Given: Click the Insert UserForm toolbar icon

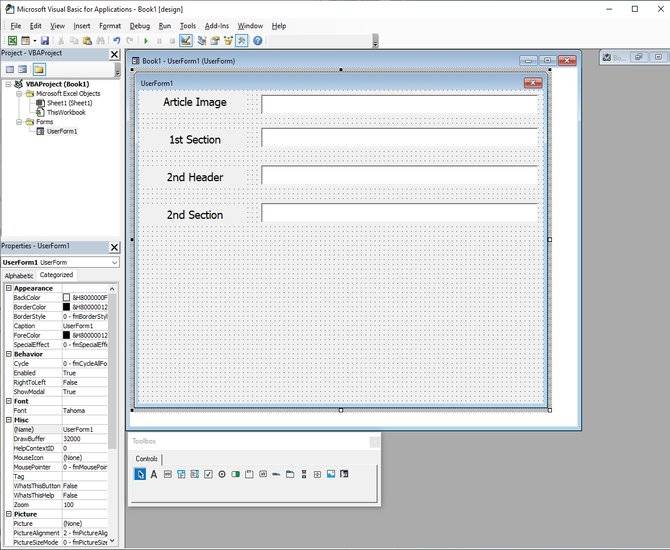Looking at the screenshot, I should pyautogui.click(x=26, y=41).
